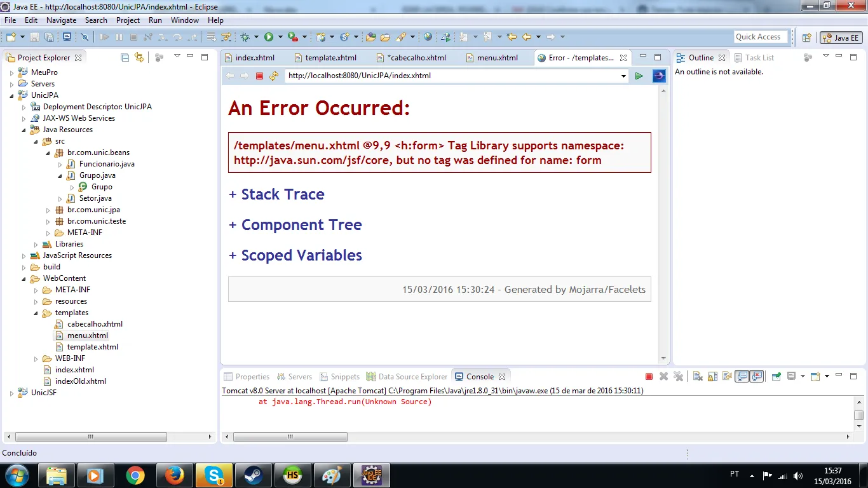Switch to the menu.xhtml editor tab
This screenshot has height=488, width=868.
492,57
